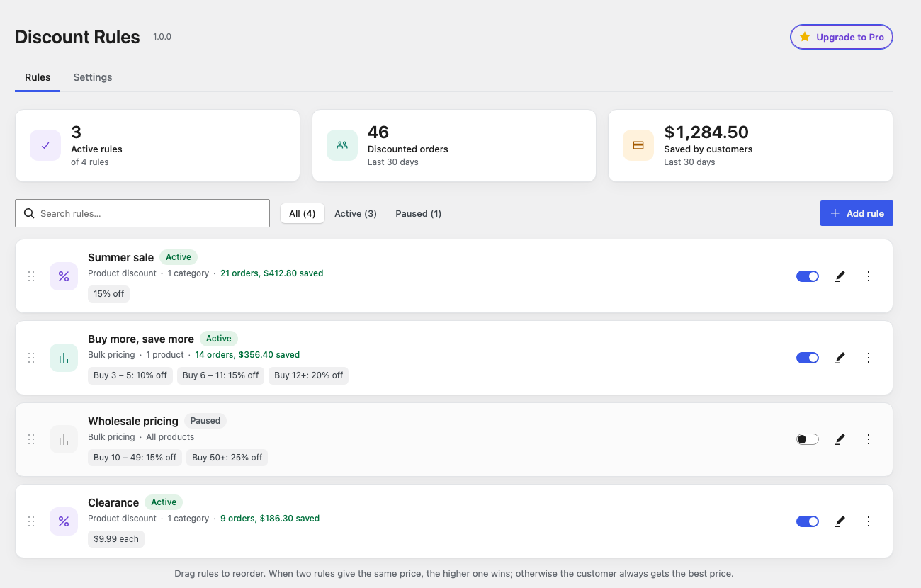The image size is (921, 588).
Task: Disable the Clearance rule toggle
Action: tap(808, 521)
